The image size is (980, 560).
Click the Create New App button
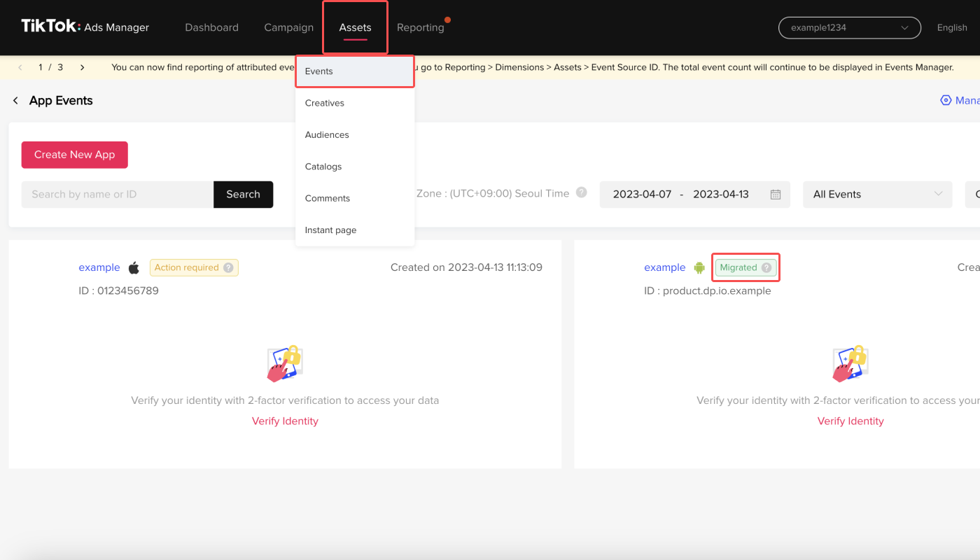tap(75, 155)
